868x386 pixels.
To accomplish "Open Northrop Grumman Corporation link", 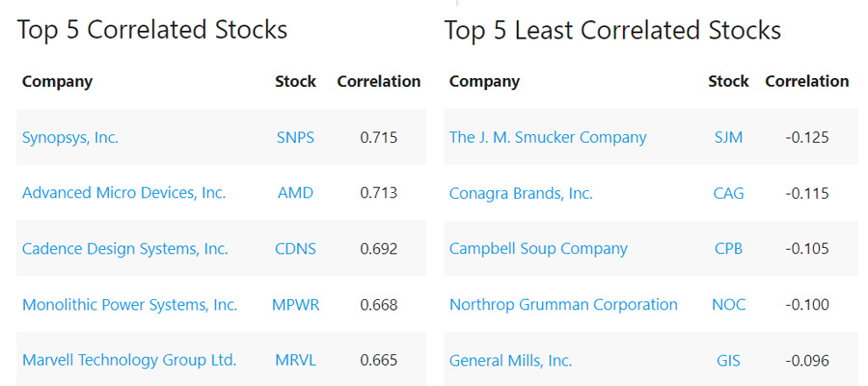I will pyautogui.click(x=563, y=305).
